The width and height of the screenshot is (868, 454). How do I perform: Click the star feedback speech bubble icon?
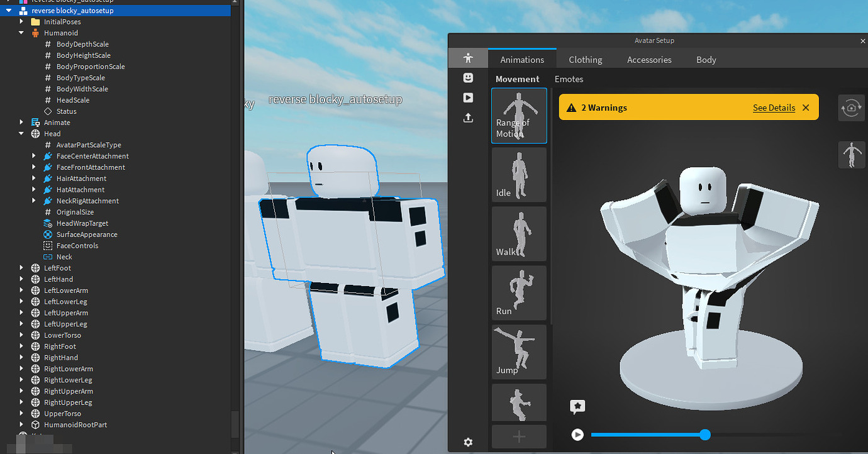click(577, 407)
